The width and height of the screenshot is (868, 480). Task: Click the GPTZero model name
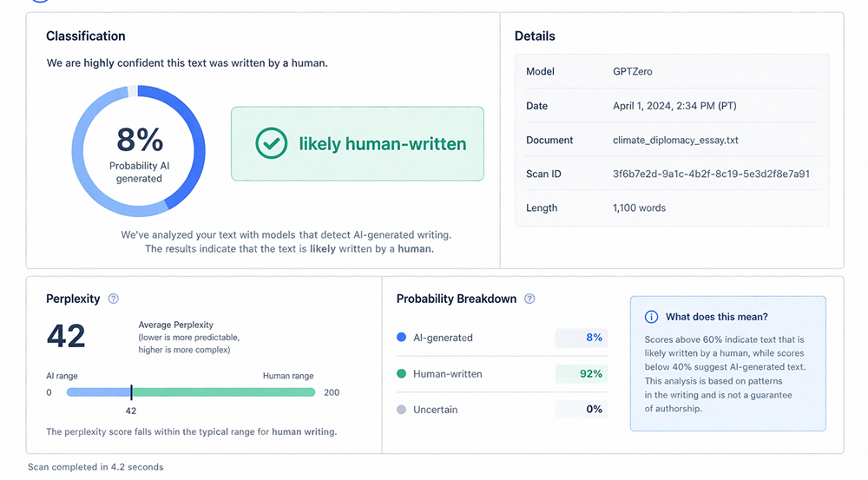pyautogui.click(x=635, y=71)
